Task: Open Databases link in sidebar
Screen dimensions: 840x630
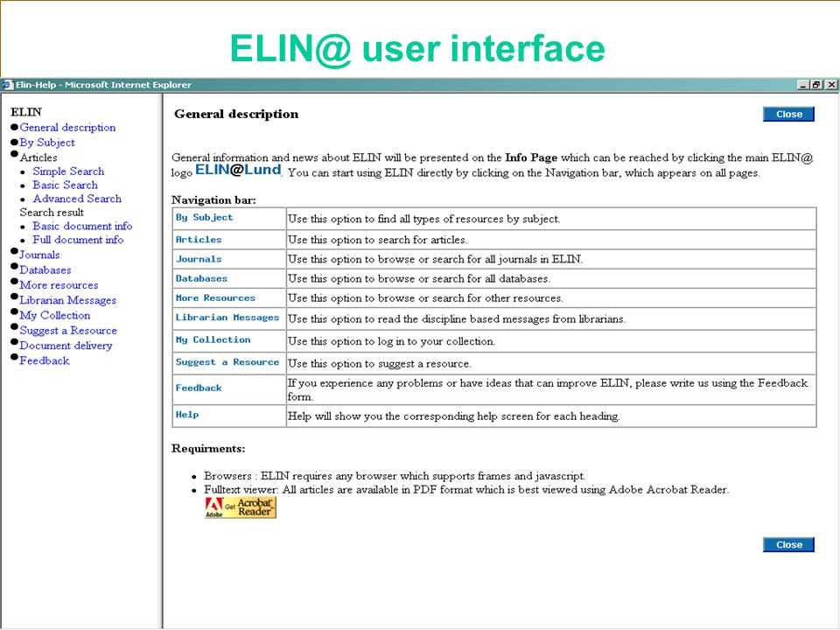Action: tap(45, 270)
